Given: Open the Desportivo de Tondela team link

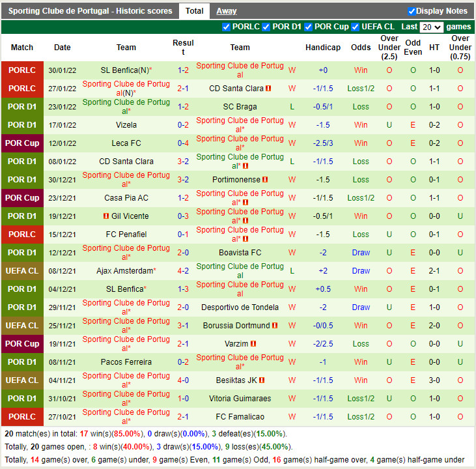Looking at the screenshot, I should pos(240,307).
